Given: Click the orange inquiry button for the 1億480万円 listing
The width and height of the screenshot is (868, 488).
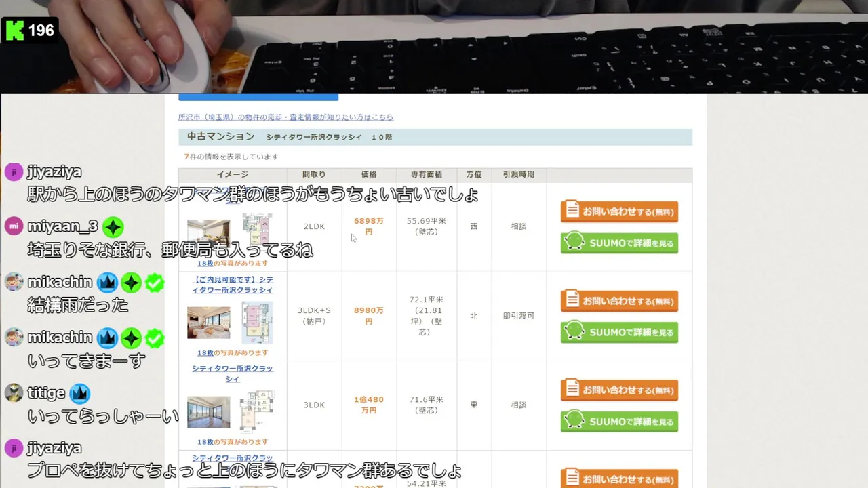Looking at the screenshot, I should [x=619, y=390].
